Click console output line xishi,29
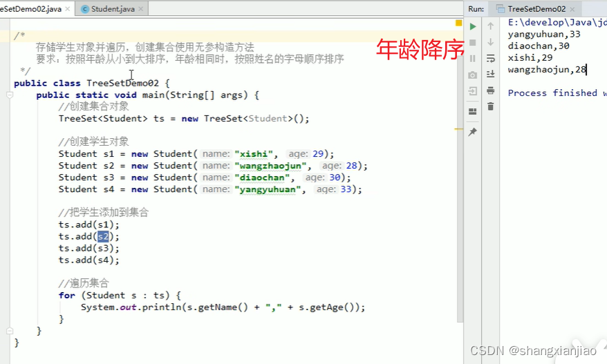The image size is (607, 364). coord(530,58)
